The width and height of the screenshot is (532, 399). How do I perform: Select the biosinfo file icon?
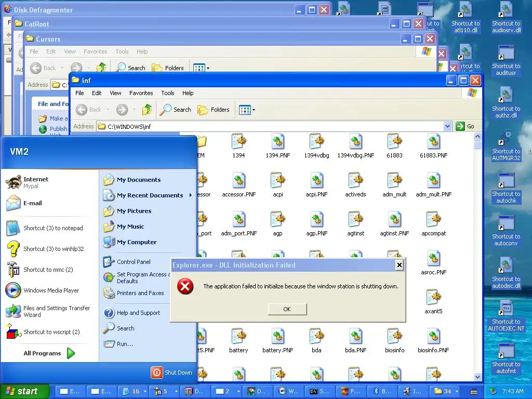pyautogui.click(x=395, y=337)
